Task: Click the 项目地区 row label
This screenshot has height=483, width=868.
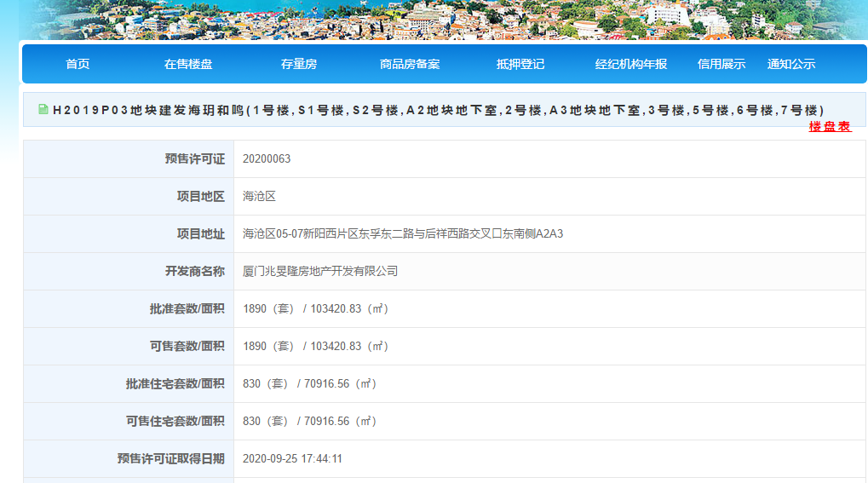Action: [201, 197]
